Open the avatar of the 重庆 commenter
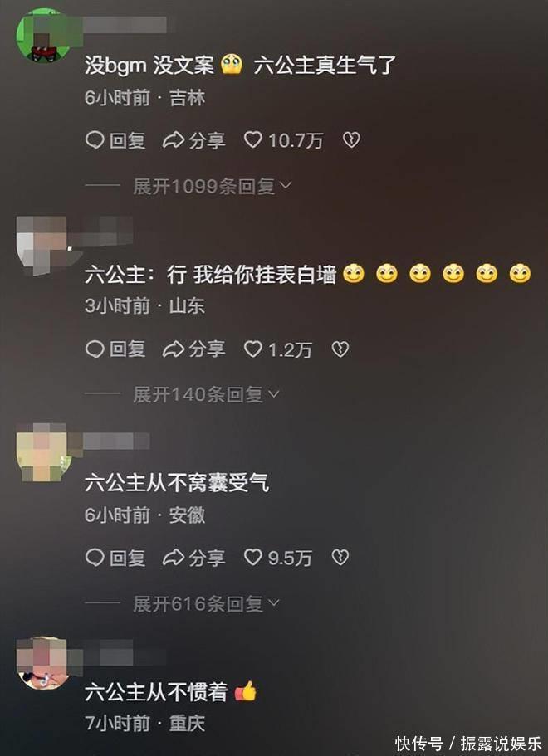The width and height of the screenshot is (548, 756). 43,663
